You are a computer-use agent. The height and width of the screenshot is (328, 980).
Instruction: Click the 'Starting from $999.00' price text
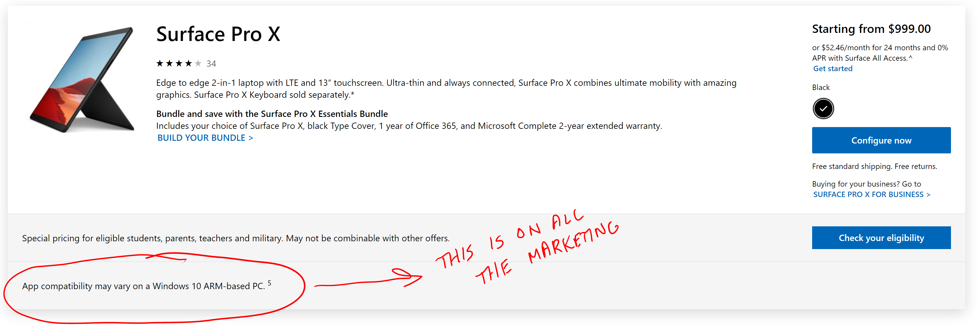[x=871, y=29]
